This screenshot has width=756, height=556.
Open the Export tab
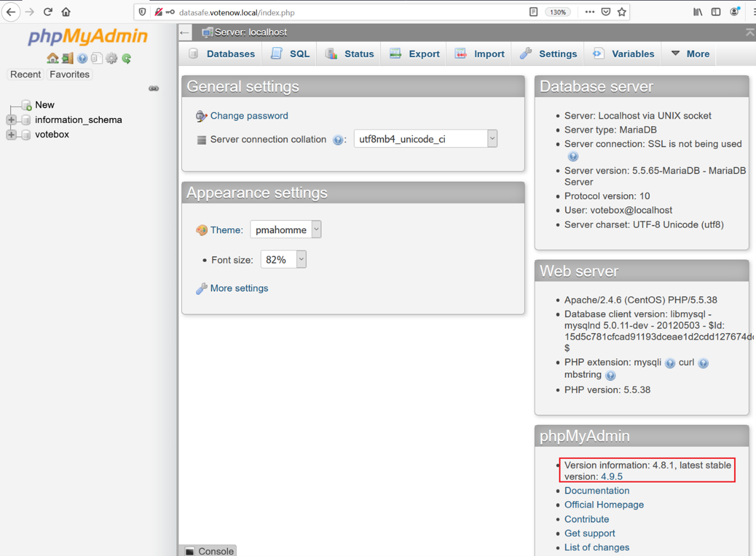(415, 54)
